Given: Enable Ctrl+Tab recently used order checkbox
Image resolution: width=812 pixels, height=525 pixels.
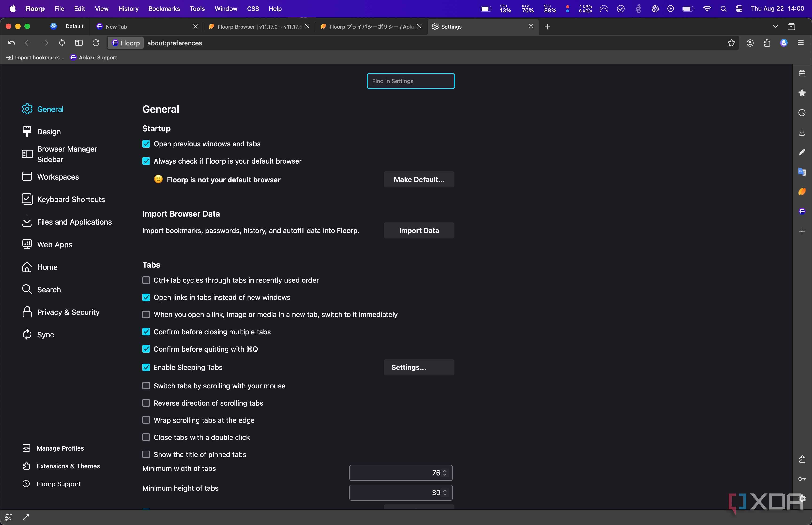Looking at the screenshot, I should point(146,280).
